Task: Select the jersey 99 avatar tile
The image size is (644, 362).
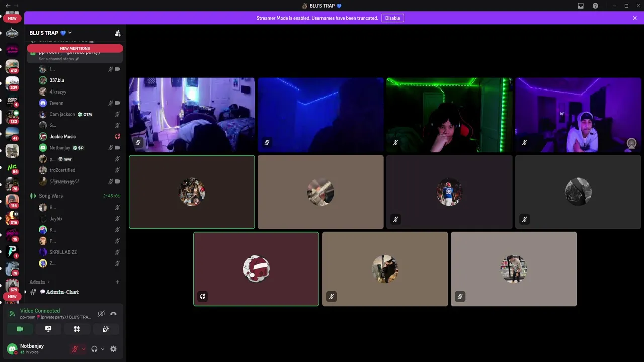Action: (x=449, y=192)
